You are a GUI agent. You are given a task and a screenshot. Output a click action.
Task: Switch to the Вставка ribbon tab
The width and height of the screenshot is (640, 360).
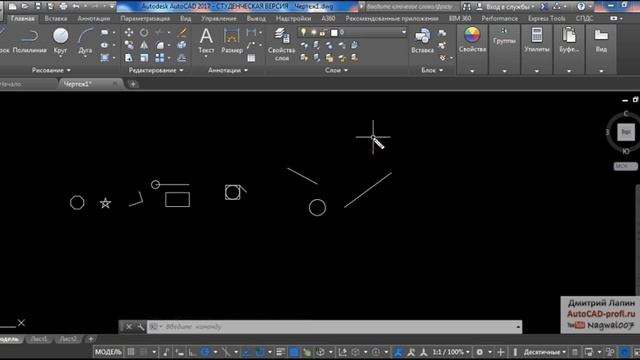(x=56, y=19)
